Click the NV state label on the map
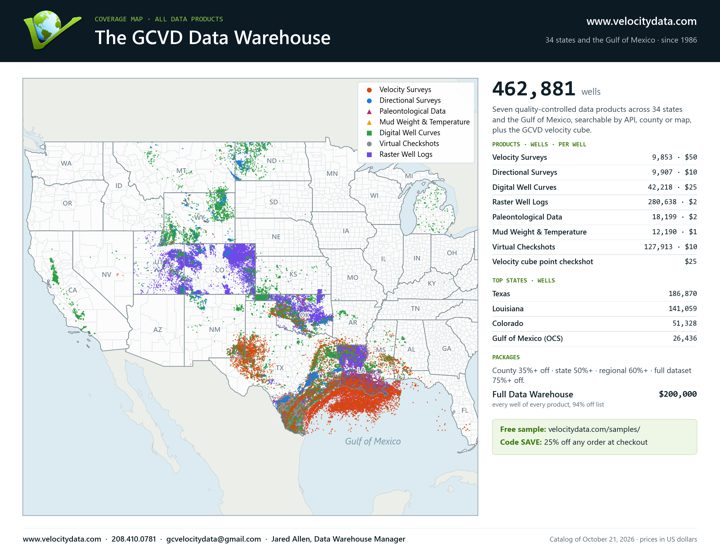720x556 pixels. pyautogui.click(x=106, y=275)
